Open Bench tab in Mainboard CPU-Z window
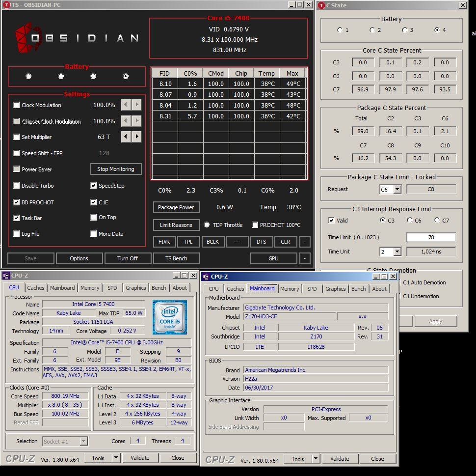 point(359,289)
